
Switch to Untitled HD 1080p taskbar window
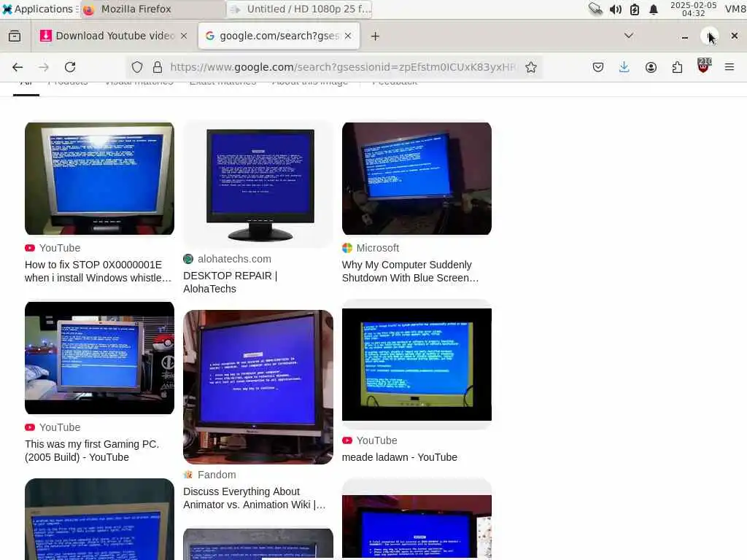pyautogui.click(x=299, y=9)
